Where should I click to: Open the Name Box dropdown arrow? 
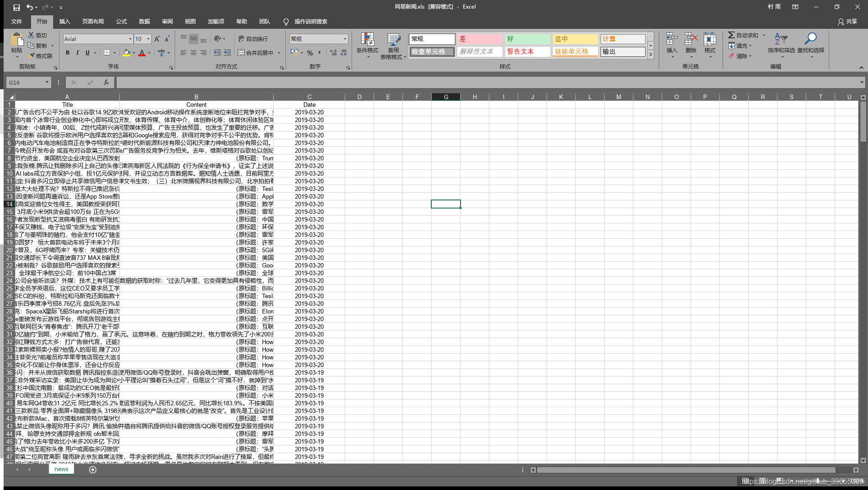pyautogui.click(x=47, y=82)
